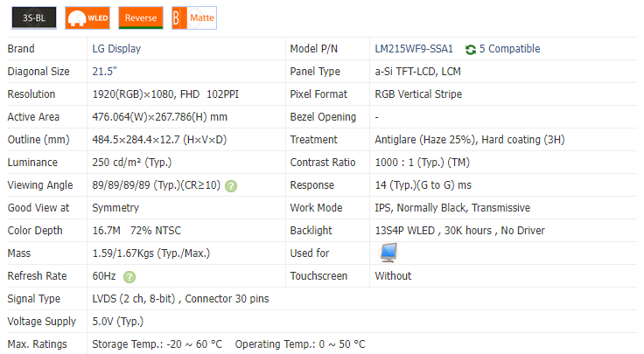Click the Active Area label
The image size is (644, 354).
tap(33, 117)
